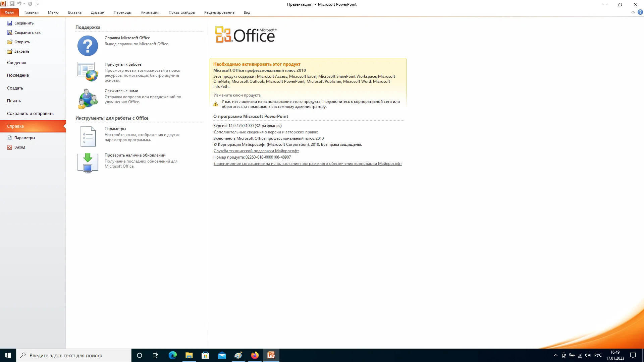Open Task View on taskbar
The image size is (644, 362).
156,355
